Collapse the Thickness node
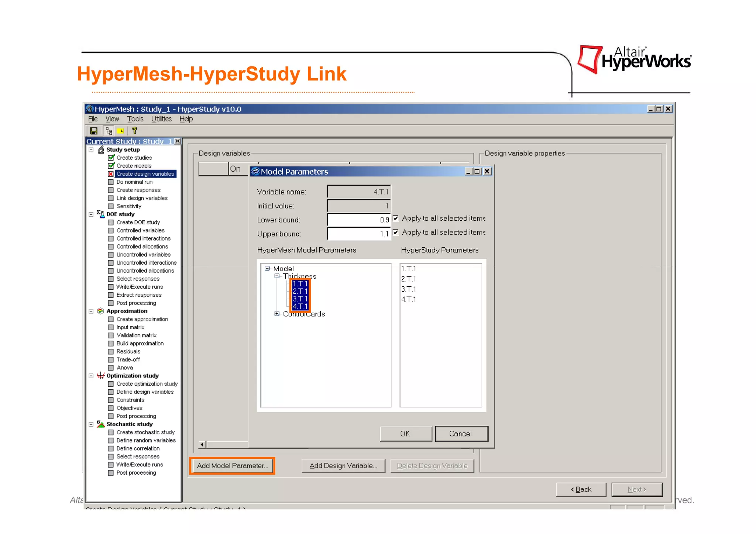756x534 pixels. point(277,276)
